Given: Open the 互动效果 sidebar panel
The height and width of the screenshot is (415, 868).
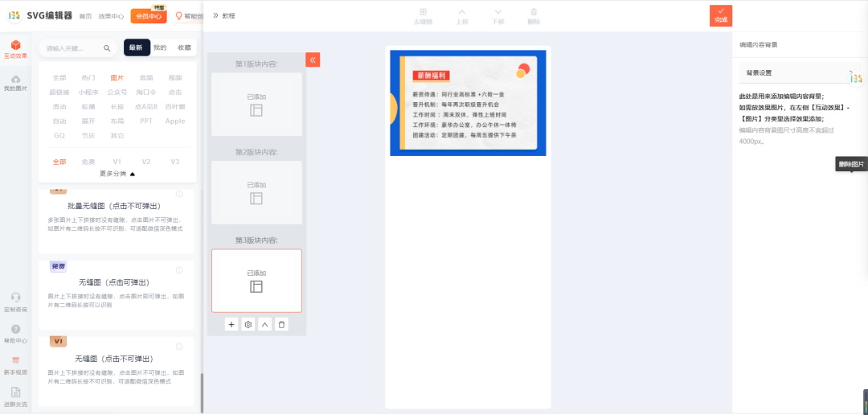Looking at the screenshot, I should pos(15,49).
